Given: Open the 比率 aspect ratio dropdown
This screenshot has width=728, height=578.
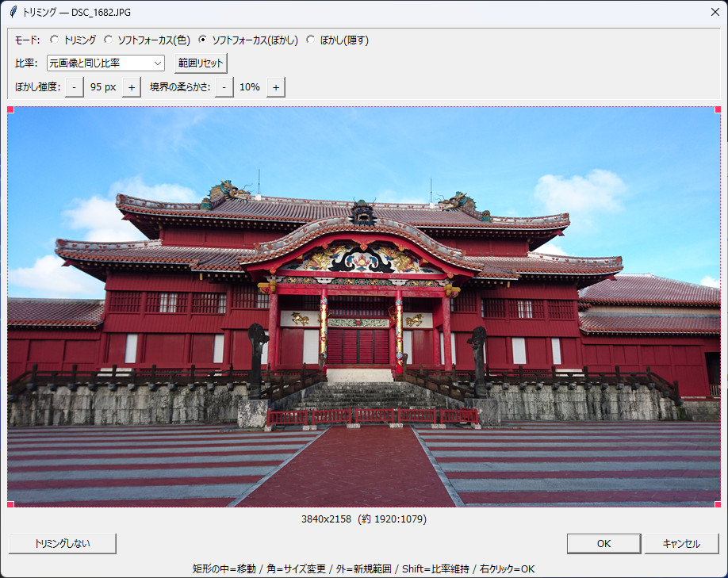Looking at the screenshot, I should pos(105,63).
